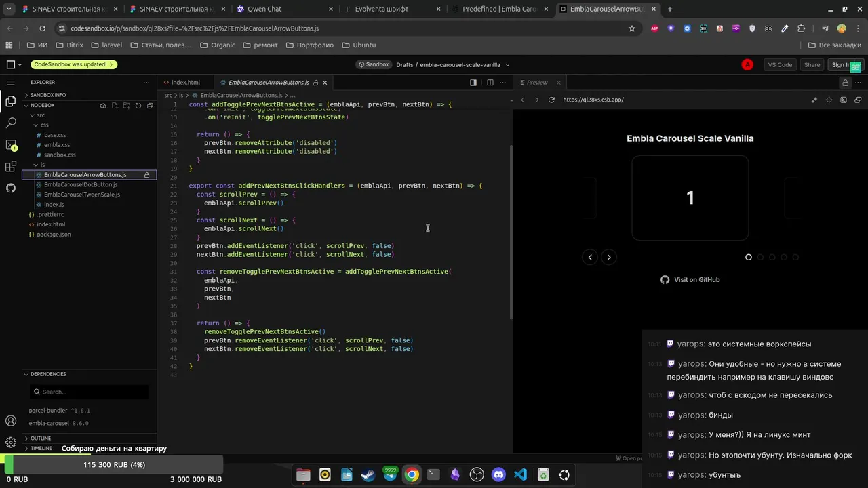Click the VS Code button
Viewport: 868px width, 488px height.
[780, 65]
